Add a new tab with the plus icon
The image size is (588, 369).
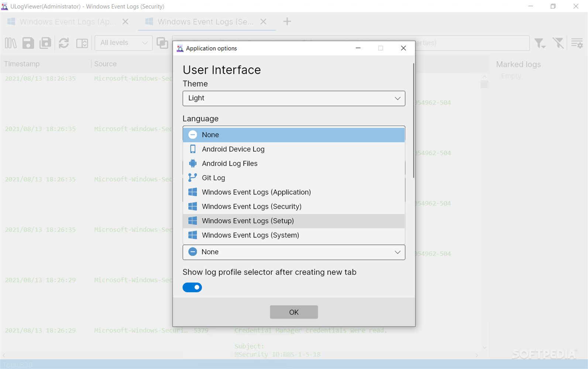pyautogui.click(x=287, y=22)
